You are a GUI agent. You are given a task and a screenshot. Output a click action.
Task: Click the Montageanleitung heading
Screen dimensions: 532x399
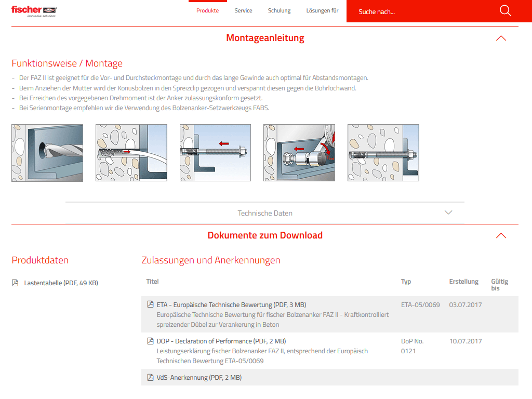point(265,38)
